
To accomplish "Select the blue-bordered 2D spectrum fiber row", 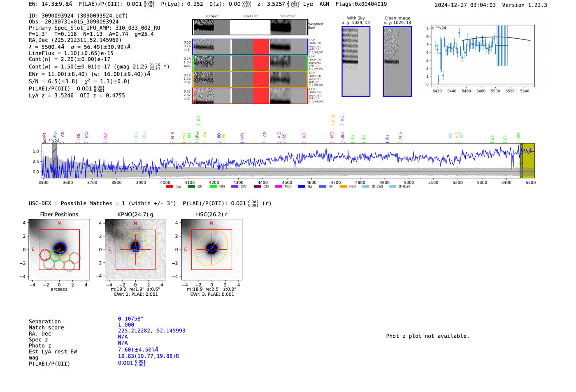I will click(250, 47).
